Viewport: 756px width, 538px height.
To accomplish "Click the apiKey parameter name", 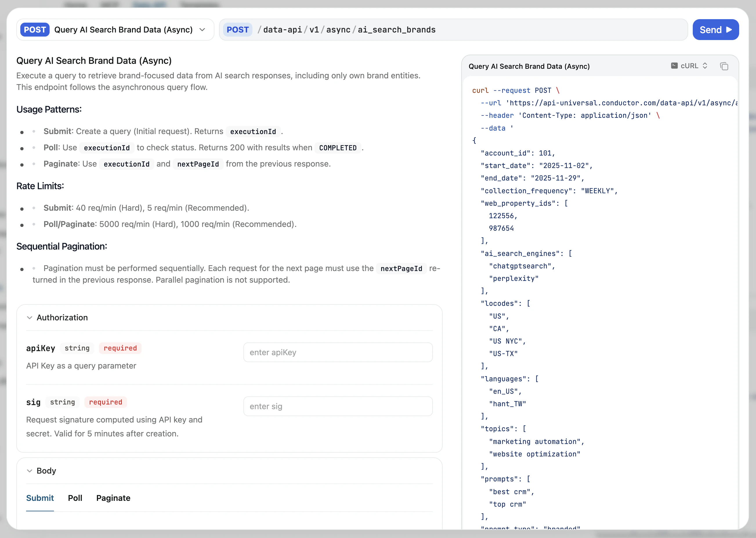I will tap(41, 348).
